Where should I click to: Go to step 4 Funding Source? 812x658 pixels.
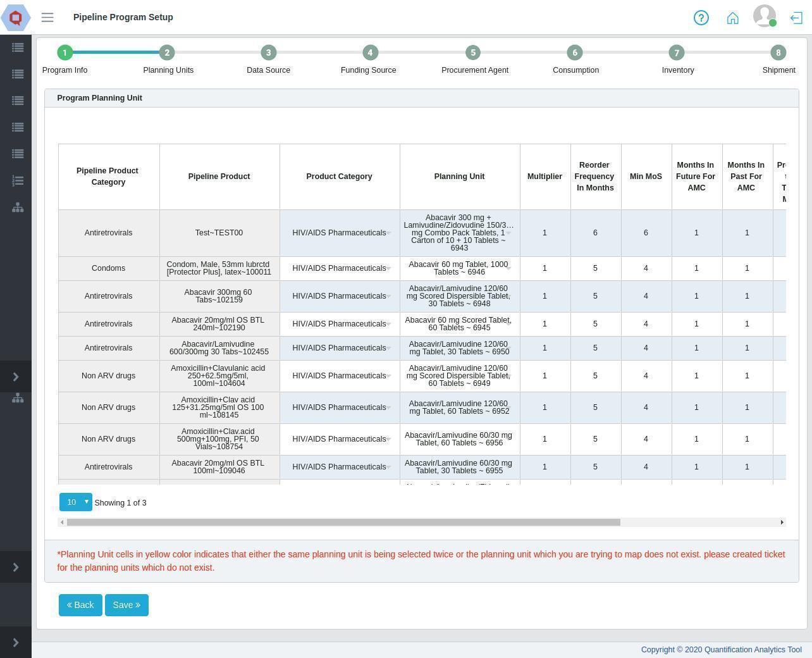pyautogui.click(x=370, y=53)
